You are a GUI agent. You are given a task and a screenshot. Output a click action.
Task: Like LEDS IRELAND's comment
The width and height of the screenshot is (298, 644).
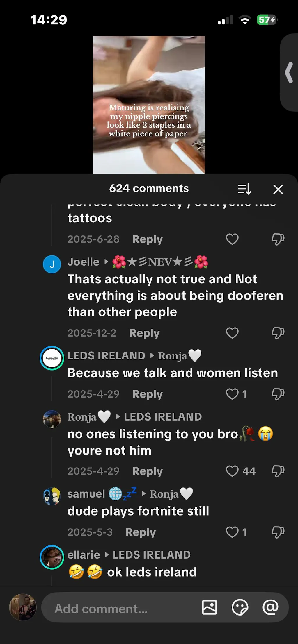tap(232, 394)
